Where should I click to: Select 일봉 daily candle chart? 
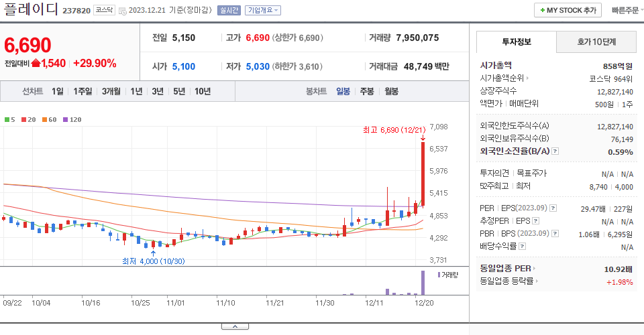[x=343, y=91]
